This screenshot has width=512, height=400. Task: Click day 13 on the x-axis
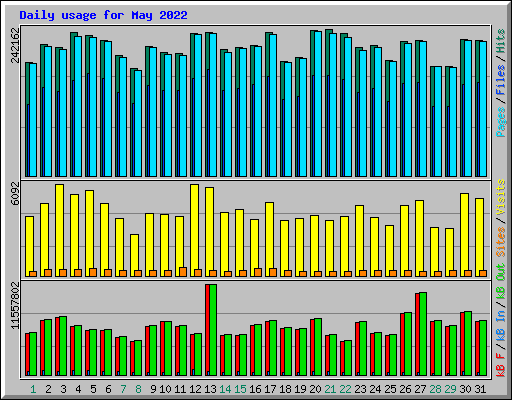(x=210, y=389)
